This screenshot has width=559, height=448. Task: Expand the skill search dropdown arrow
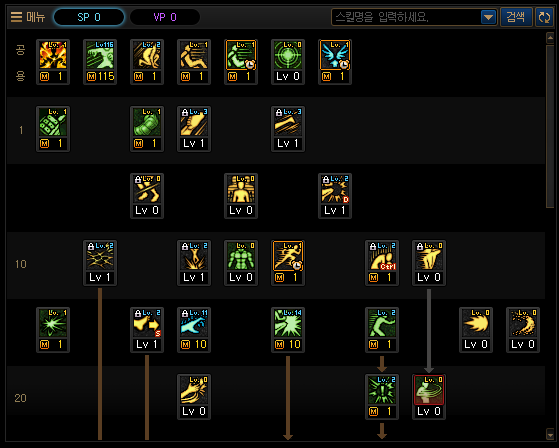coord(488,17)
